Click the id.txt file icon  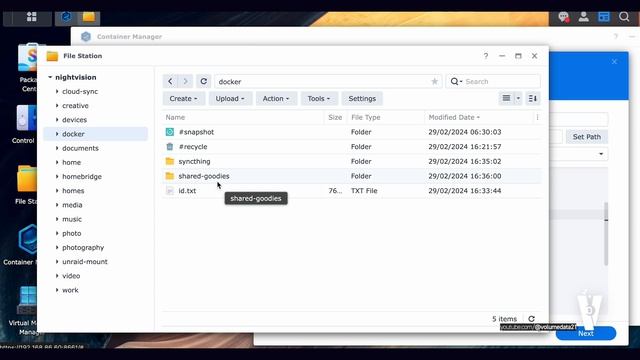(170, 191)
